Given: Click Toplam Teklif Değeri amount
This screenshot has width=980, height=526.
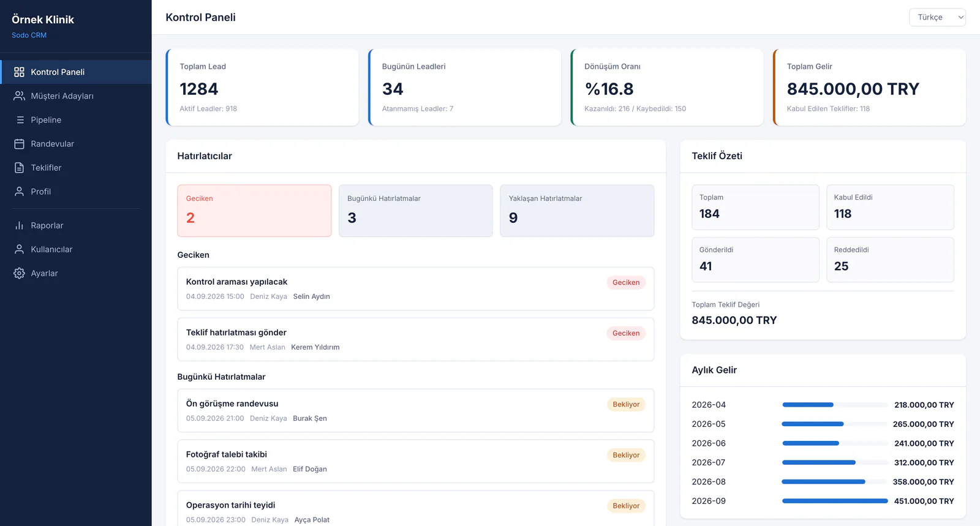Looking at the screenshot, I should point(734,320).
